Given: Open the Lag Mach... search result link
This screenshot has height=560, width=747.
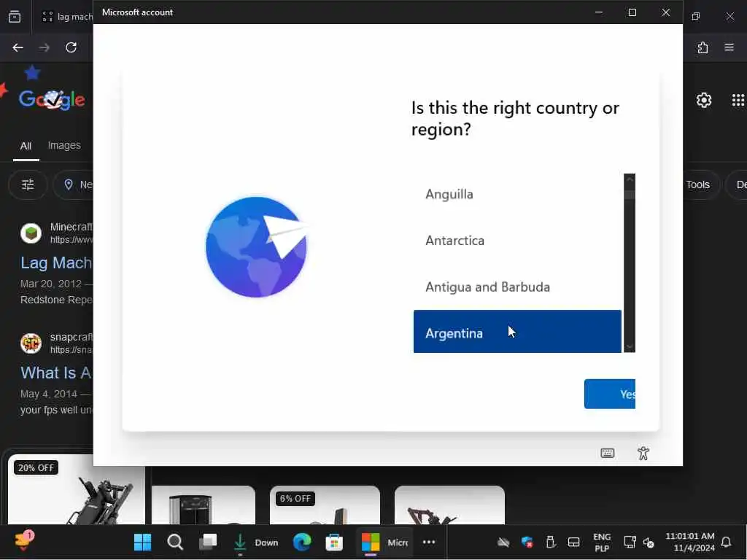Looking at the screenshot, I should 56,262.
